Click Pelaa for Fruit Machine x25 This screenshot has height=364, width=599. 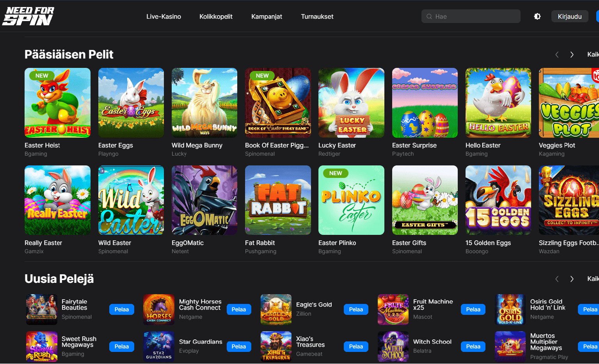click(x=473, y=309)
